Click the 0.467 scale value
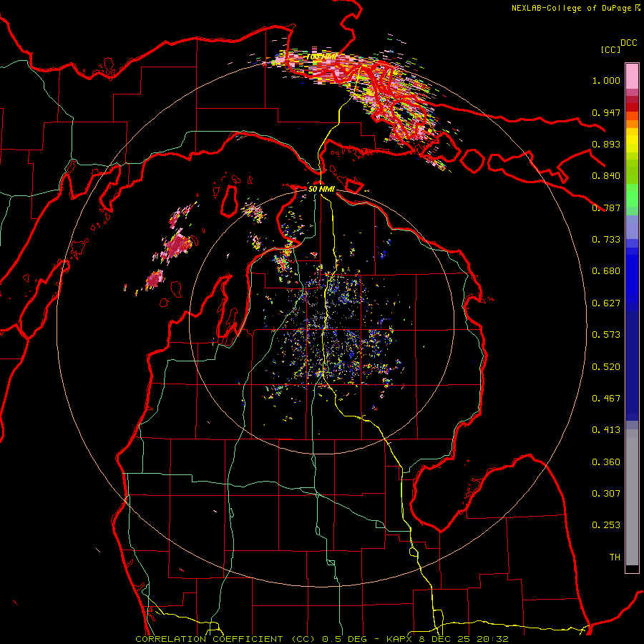 [x=606, y=399]
